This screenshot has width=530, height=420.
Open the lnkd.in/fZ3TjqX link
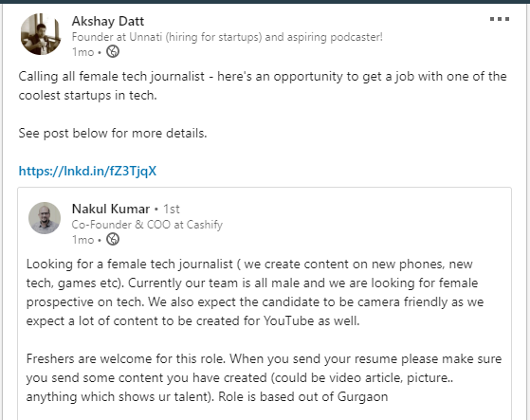(87, 171)
